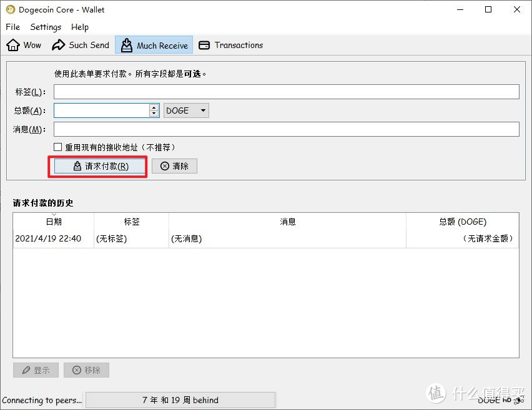532x410 pixels.
Task: Open the Transactions tab
Action: coord(230,45)
